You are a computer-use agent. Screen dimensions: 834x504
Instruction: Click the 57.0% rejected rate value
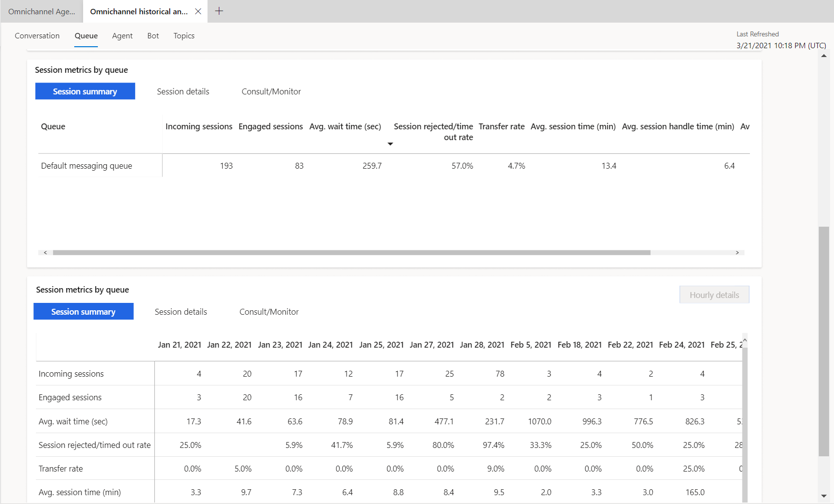pyautogui.click(x=462, y=166)
